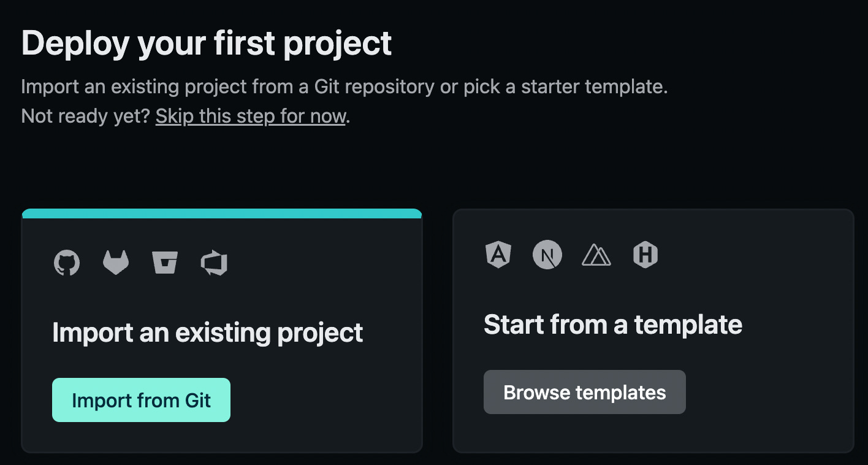This screenshot has width=868, height=465.
Task: Open the Skip this step for now link
Action: [250, 116]
